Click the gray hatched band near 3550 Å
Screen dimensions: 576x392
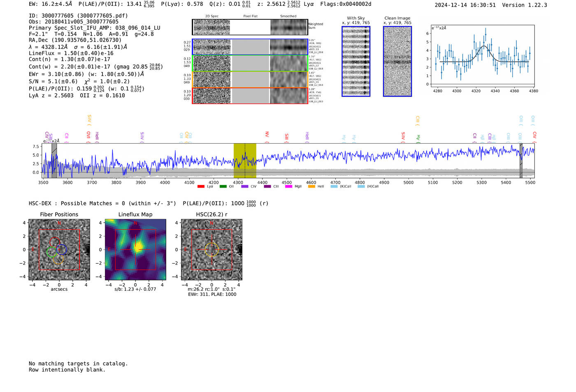click(54, 160)
